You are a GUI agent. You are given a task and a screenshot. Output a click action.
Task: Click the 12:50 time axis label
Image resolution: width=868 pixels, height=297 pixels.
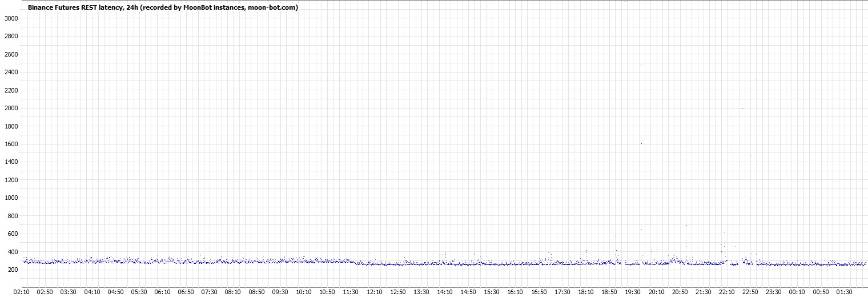click(x=397, y=292)
